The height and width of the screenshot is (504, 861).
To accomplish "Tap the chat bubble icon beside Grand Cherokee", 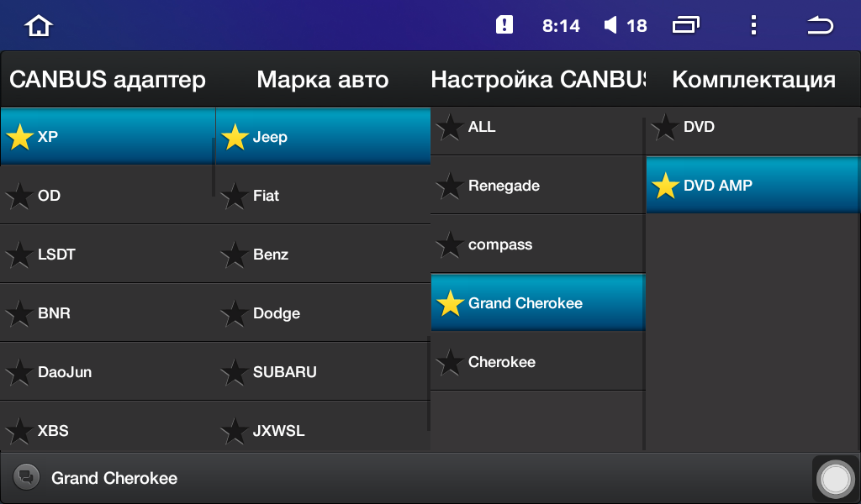I will coord(26,476).
